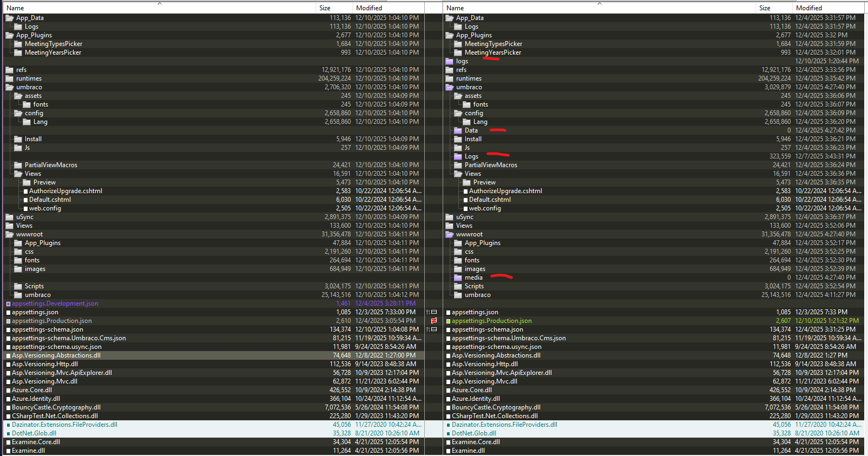This screenshot has width=868, height=456.
Task: Click the green file icon of appsettings.Production.json
Action: click(448, 321)
